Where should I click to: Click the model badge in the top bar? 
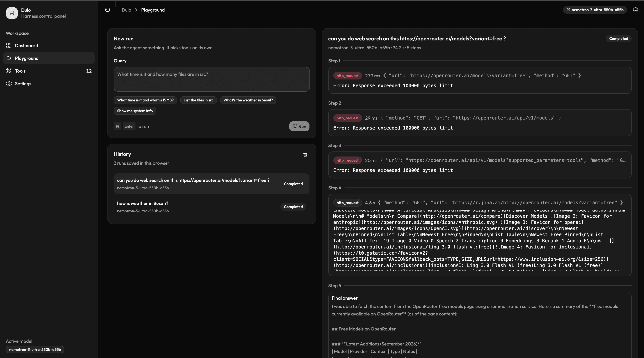595,10
